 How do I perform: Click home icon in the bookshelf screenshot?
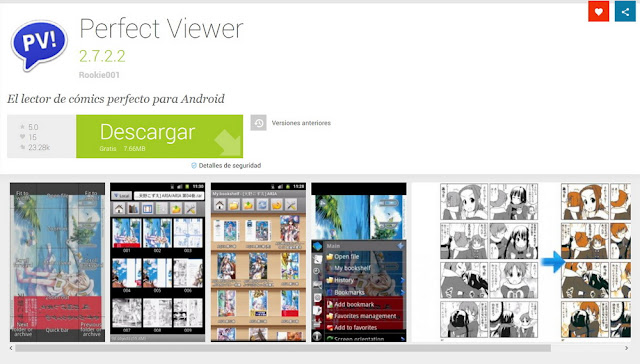pos(220,205)
